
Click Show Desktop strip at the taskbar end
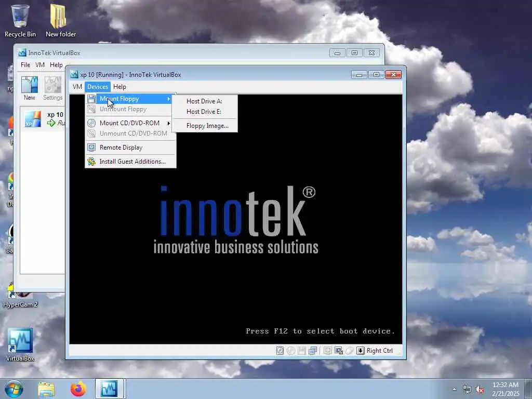coord(529,389)
